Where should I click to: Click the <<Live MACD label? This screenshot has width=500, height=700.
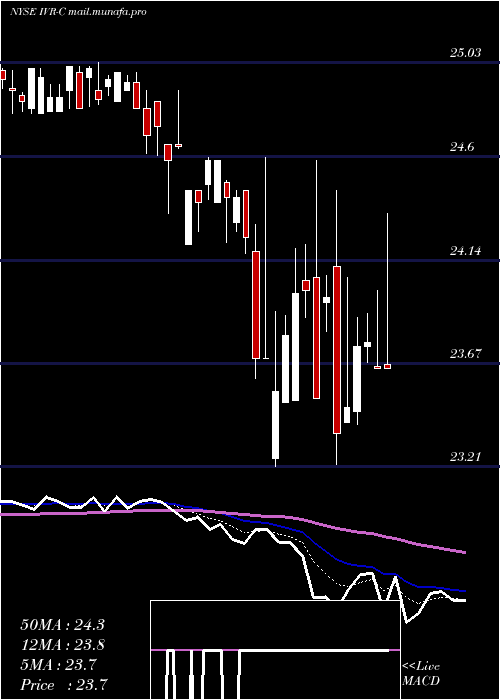coord(421,673)
